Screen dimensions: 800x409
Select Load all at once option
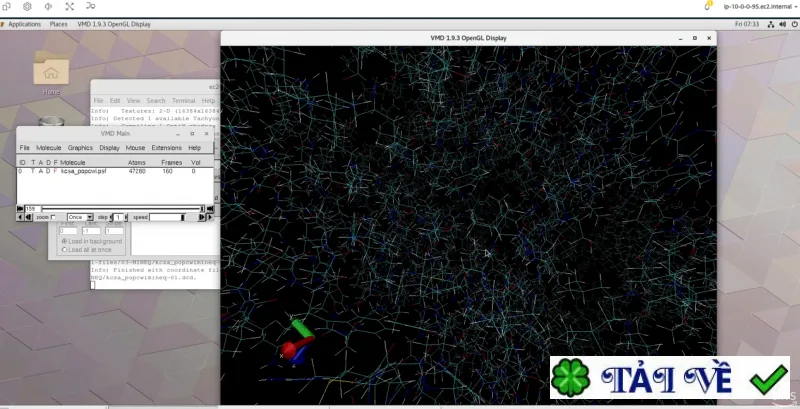(x=64, y=249)
